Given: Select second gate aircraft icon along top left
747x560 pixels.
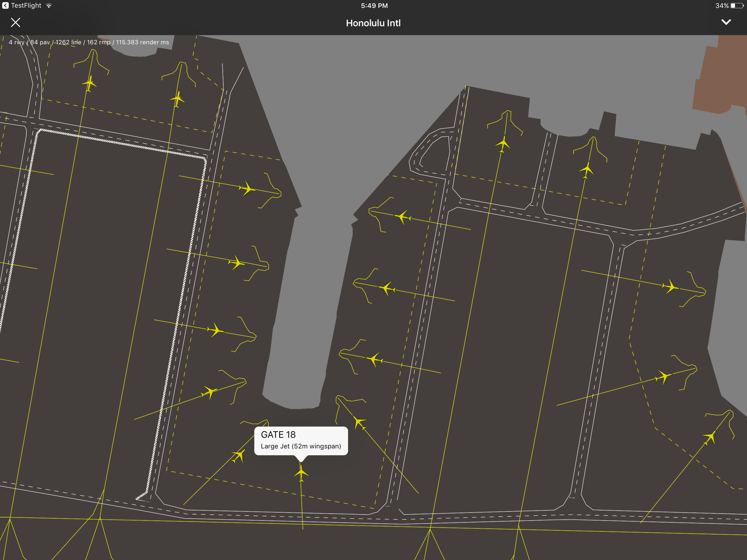Looking at the screenshot, I should 177,99.
